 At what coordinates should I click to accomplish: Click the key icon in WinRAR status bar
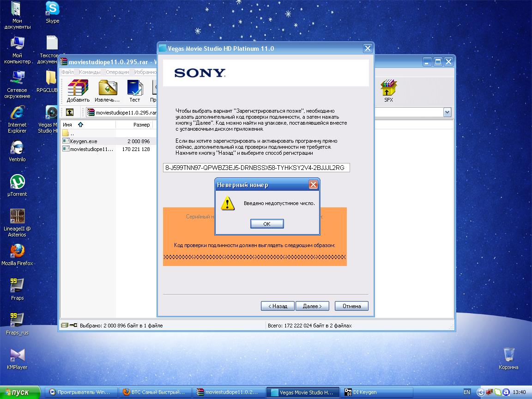coord(73,325)
